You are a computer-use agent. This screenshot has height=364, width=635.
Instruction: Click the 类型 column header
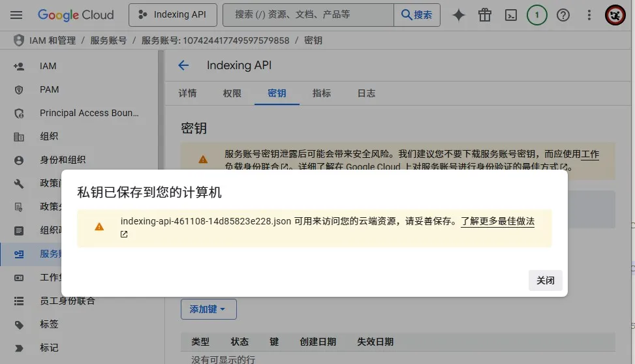pyautogui.click(x=200, y=342)
